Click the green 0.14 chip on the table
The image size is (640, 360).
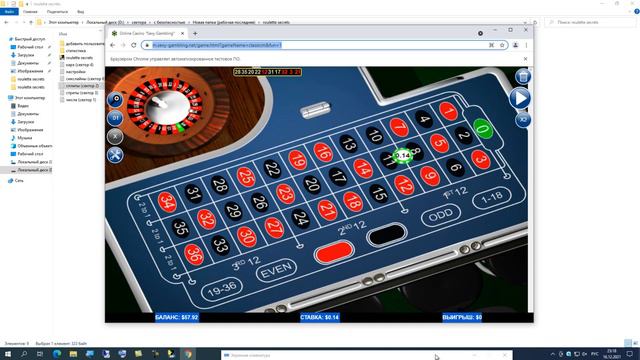tap(403, 156)
